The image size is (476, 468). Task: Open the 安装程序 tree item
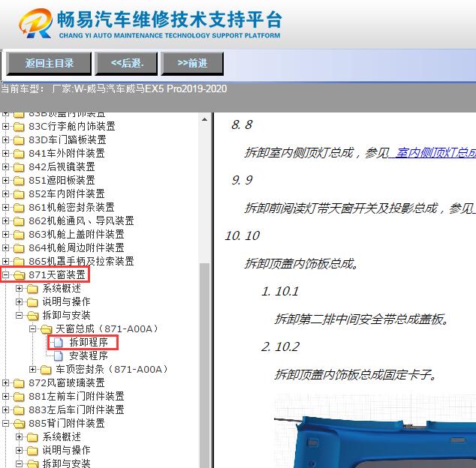click(x=89, y=355)
